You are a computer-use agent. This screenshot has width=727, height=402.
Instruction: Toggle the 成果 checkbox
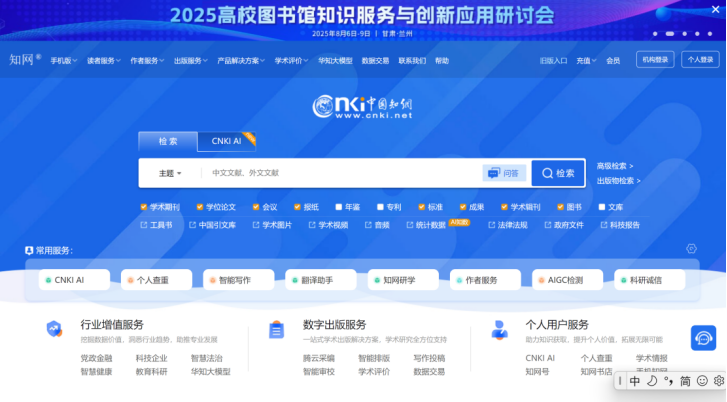[463, 207]
